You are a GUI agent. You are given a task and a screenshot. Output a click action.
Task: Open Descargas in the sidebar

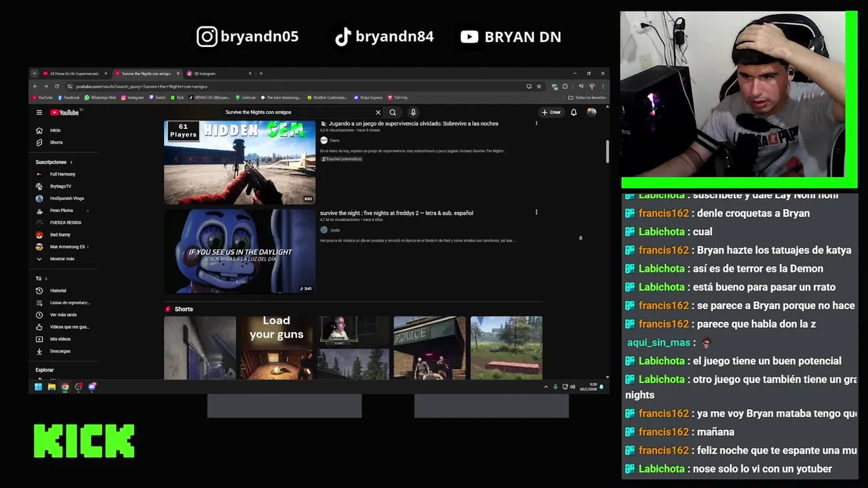pyautogui.click(x=54, y=351)
